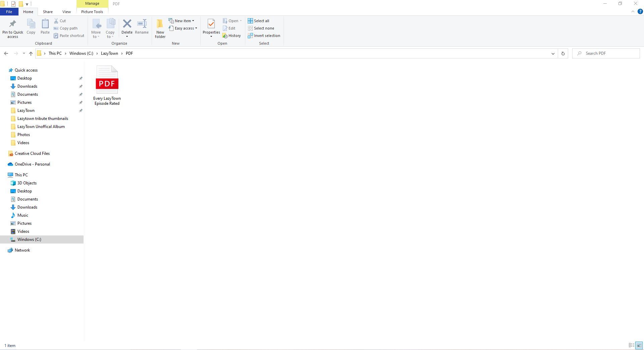Viewport: 644px width, 350px height.
Task: Click Select all in the ribbon
Action: click(258, 21)
